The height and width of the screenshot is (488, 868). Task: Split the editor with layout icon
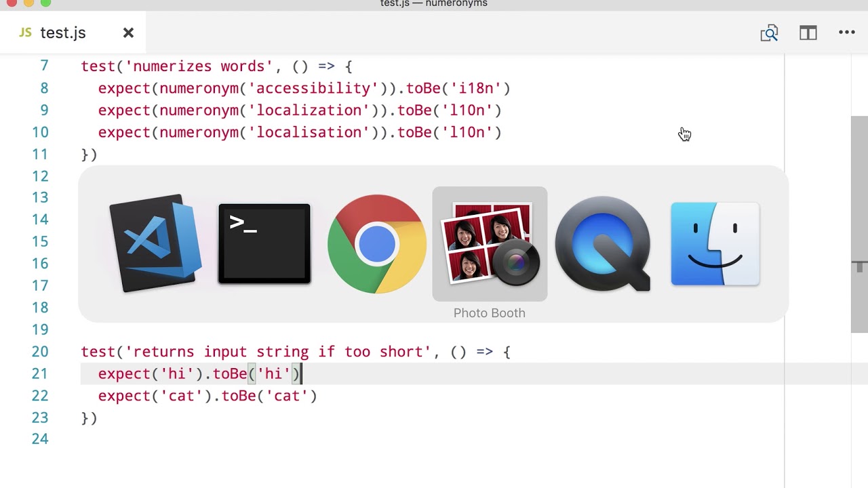(808, 33)
